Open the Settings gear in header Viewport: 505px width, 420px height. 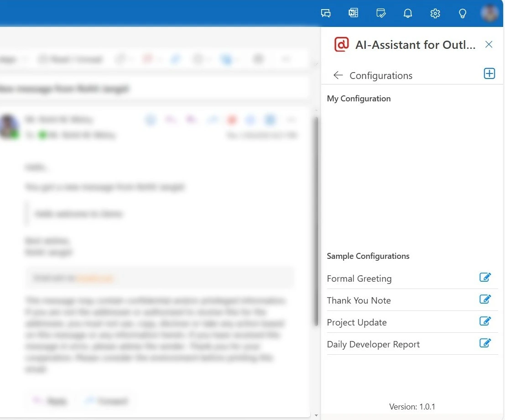pyautogui.click(x=435, y=13)
